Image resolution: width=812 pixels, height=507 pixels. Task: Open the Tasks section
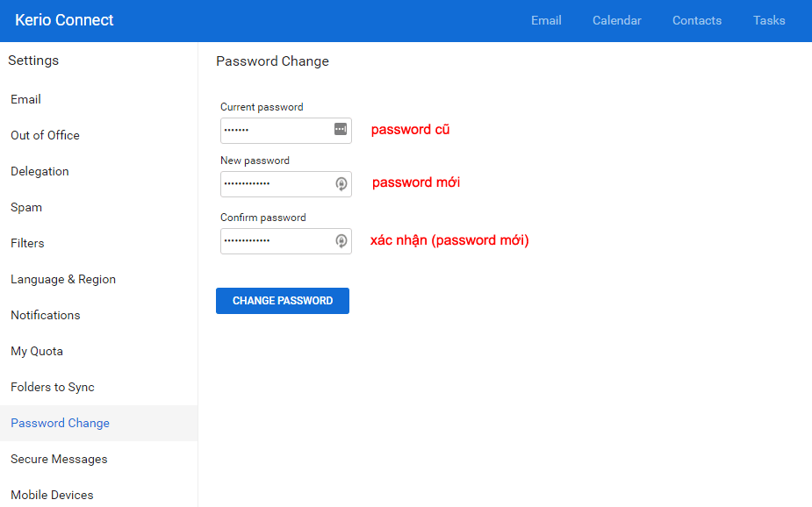click(769, 20)
